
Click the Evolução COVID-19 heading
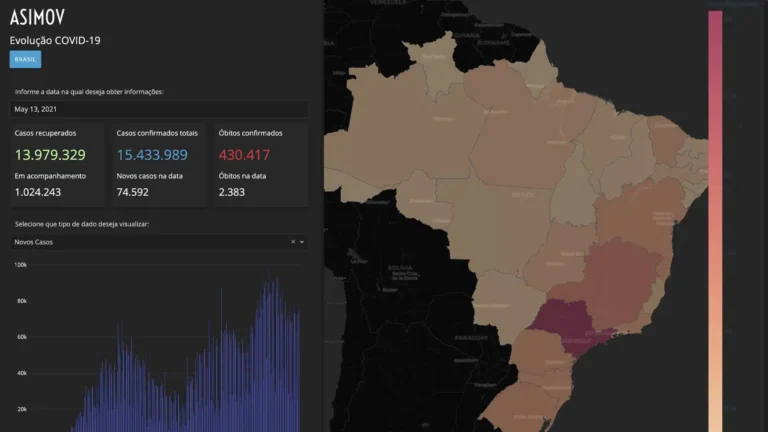[x=55, y=40]
